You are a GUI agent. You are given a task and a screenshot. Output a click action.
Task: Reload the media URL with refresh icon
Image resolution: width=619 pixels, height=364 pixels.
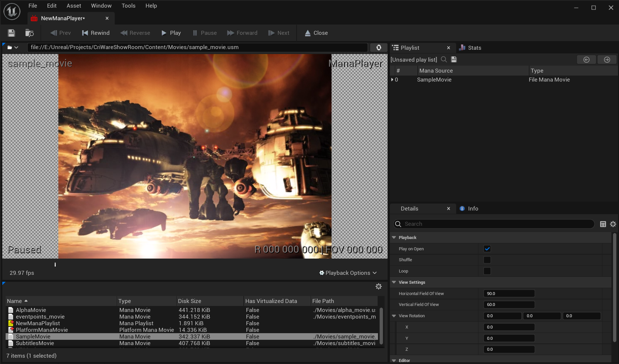pyautogui.click(x=379, y=47)
